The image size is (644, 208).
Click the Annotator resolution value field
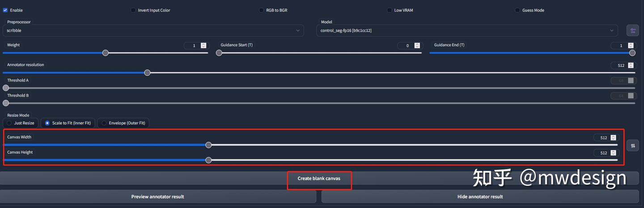coord(623,65)
